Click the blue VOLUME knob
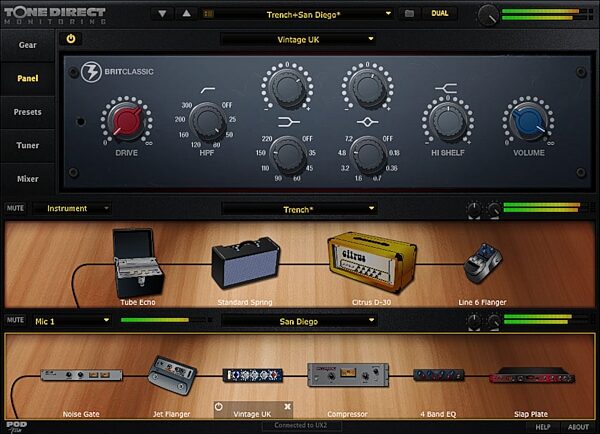This screenshot has width=600, height=434. [x=529, y=121]
